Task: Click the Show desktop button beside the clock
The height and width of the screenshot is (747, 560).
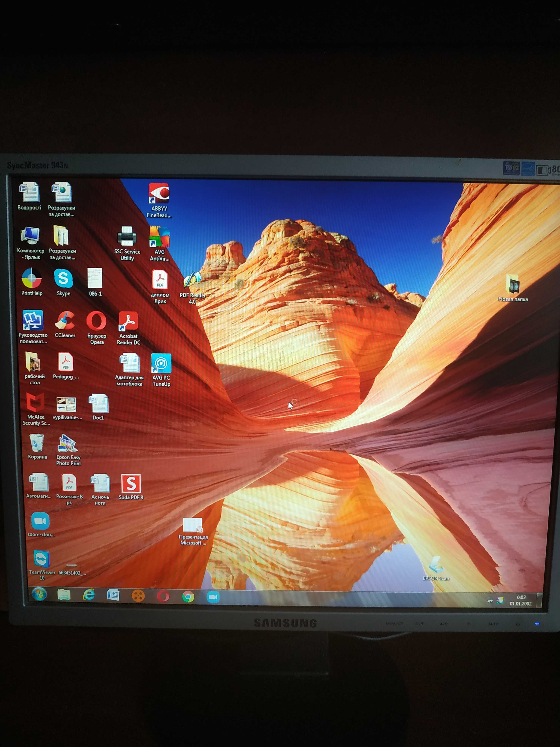Action: [539, 600]
